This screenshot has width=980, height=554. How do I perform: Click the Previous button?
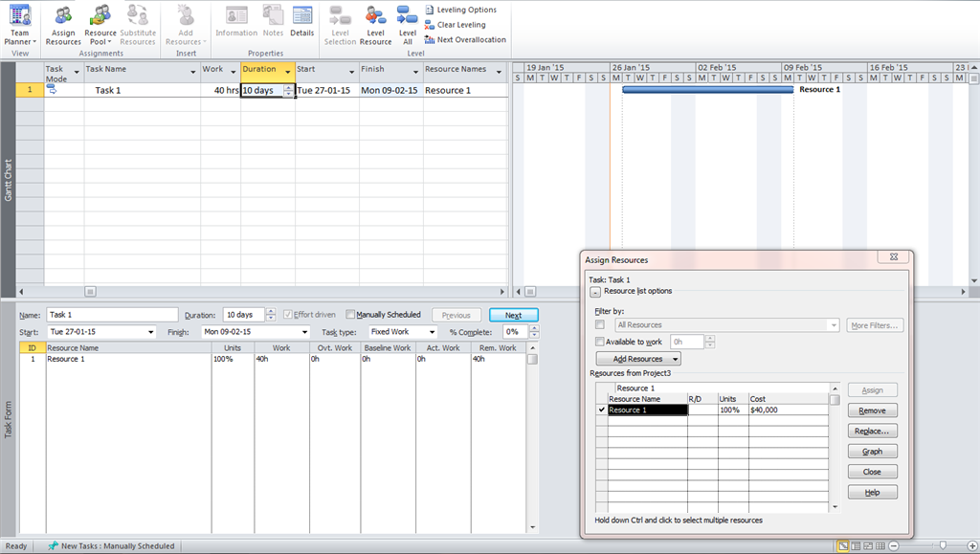(x=457, y=316)
